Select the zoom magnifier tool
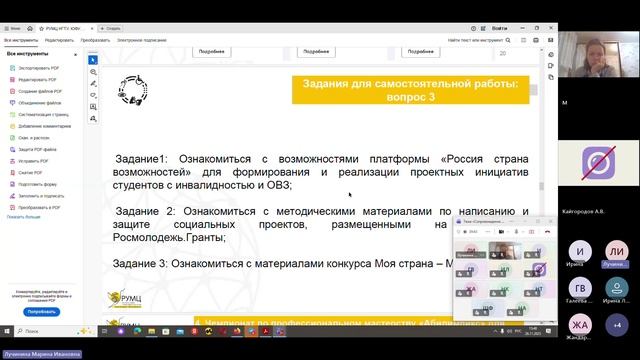640x360 pixels. pyautogui.click(x=93, y=72)
